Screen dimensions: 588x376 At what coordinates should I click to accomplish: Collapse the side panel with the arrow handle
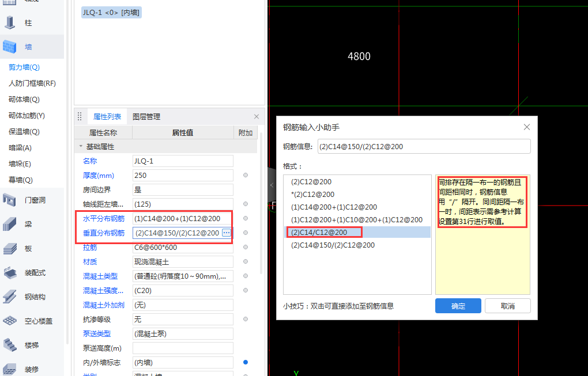click(272, 185)
